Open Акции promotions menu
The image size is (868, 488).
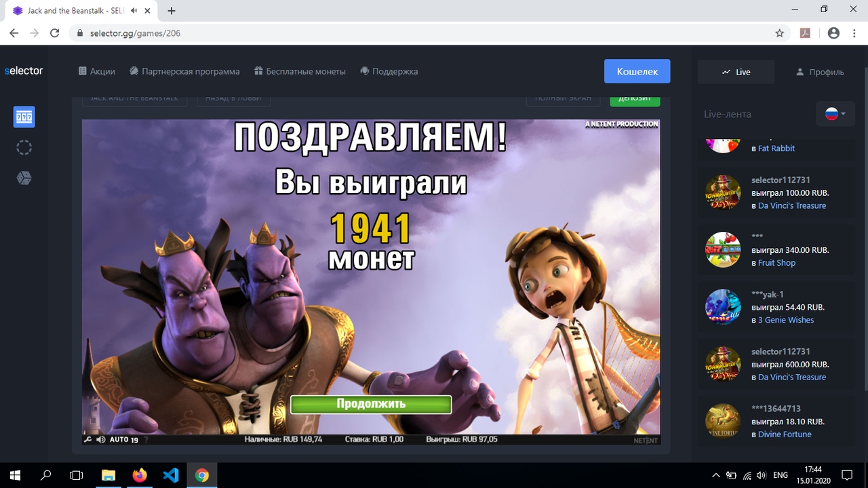click(97, 71)
